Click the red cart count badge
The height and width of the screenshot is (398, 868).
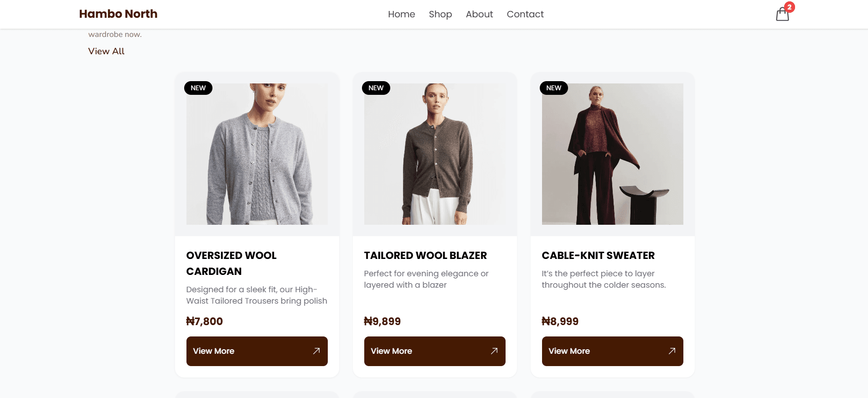789,7
